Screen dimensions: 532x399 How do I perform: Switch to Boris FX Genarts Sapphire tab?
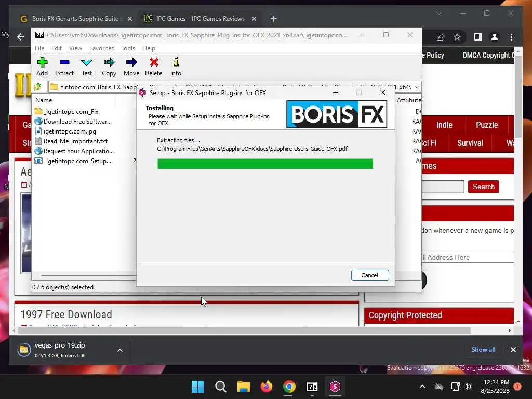[x=75, y=19]
